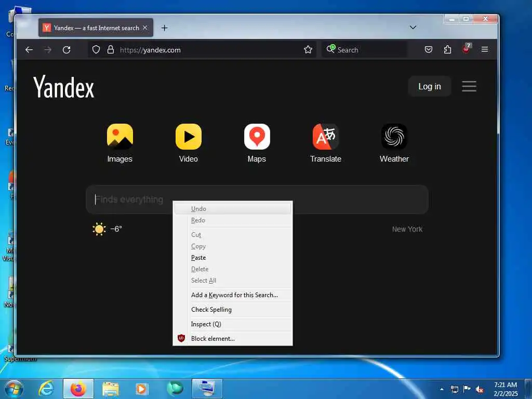Open the Windows Start button
Image resolution: width=532 pixels, height=399 pixels.
14,389
